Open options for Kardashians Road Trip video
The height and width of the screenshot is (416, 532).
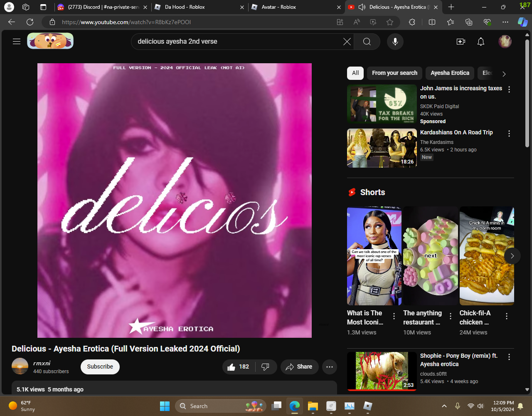coord(509,134)
